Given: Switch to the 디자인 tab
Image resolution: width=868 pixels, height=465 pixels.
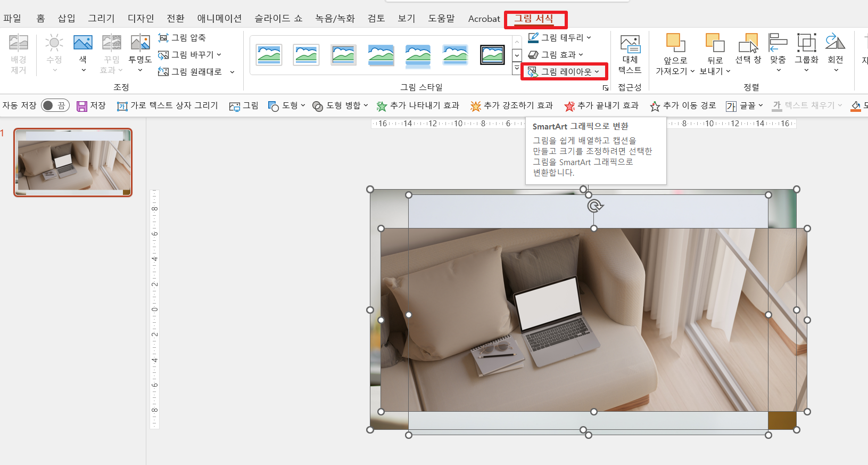Looking at the screenshot, I should click(140, 19).
